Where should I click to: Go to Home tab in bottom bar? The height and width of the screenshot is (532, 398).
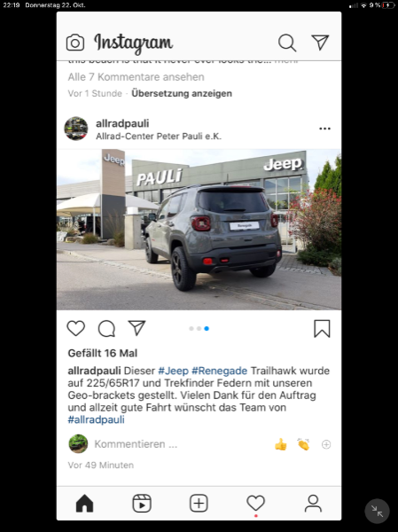click(84, 503)
